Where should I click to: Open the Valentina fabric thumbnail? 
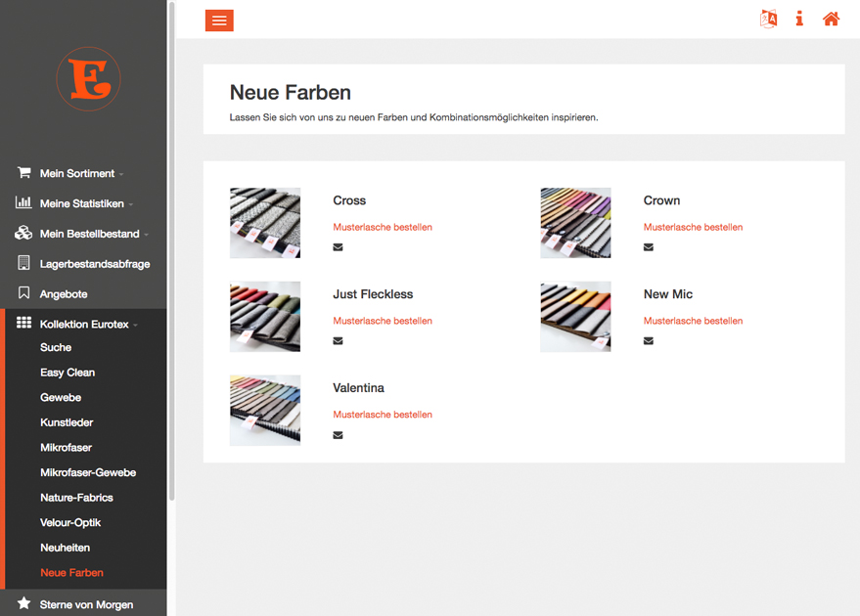click(265, 411)
